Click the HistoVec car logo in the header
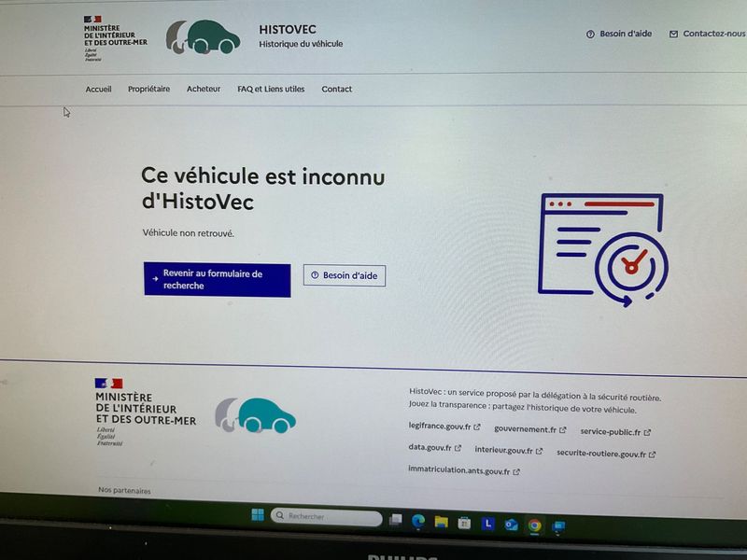The image size is (747, 560). (203, 36)
